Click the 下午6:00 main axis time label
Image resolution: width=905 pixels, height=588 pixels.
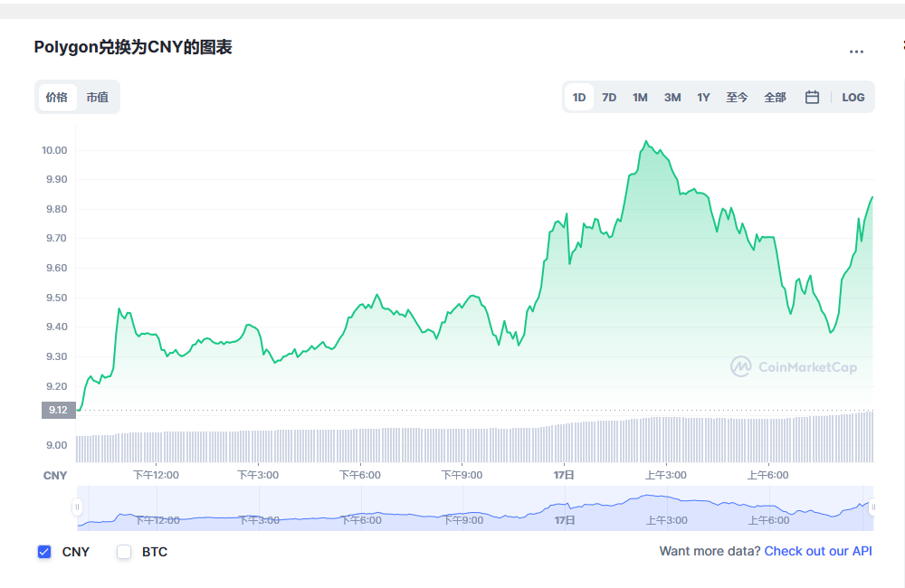360,475
